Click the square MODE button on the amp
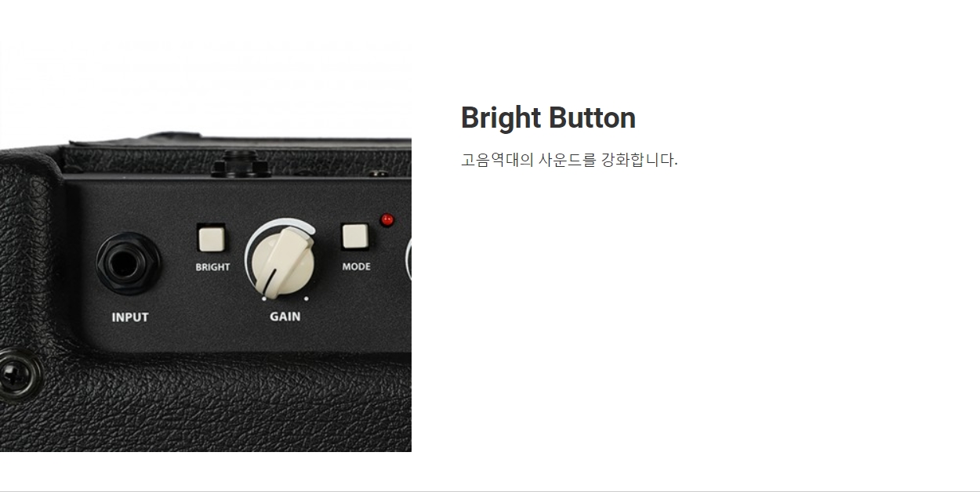This screenshot has height=492, width=980. click(354, 237)
